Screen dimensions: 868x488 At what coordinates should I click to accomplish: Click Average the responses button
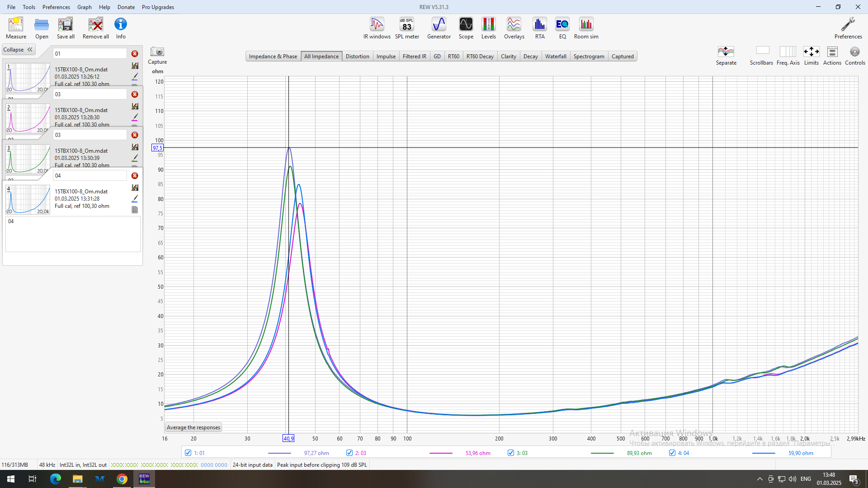[x=193, y=427]
